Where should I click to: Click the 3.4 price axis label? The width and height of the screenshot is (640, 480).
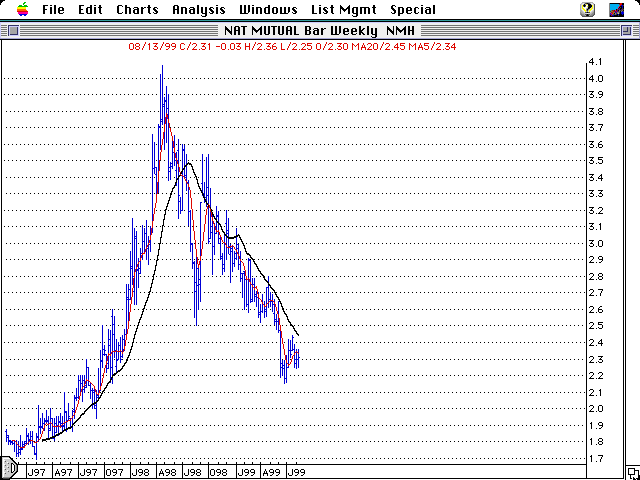coord(596,178)
